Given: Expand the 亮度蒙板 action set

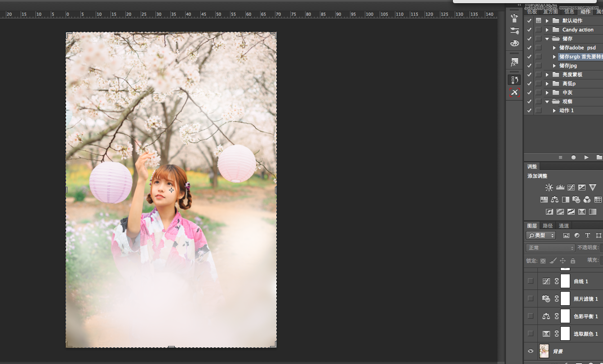Looking at the screenshot, I should pyautogui.click(x=547, y=75).
